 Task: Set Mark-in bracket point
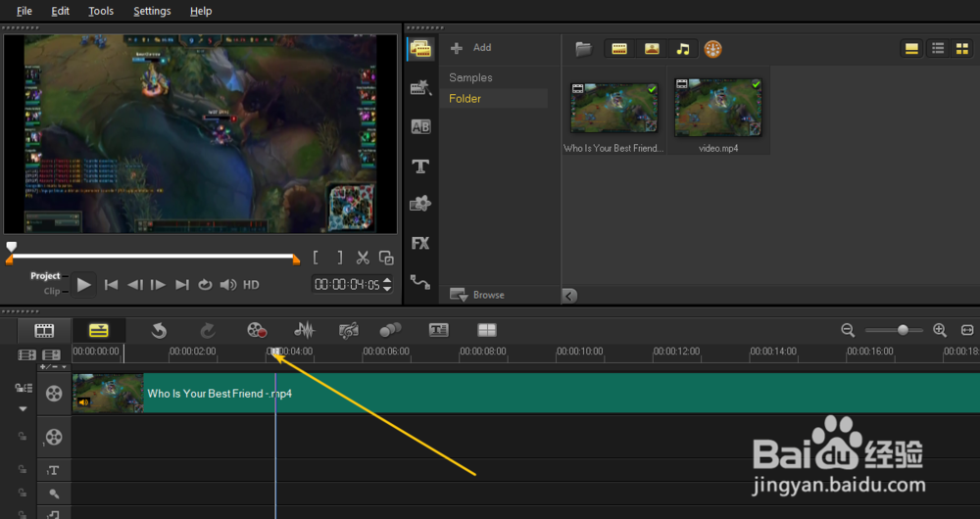pyautogui.click(x=317, y=258)
